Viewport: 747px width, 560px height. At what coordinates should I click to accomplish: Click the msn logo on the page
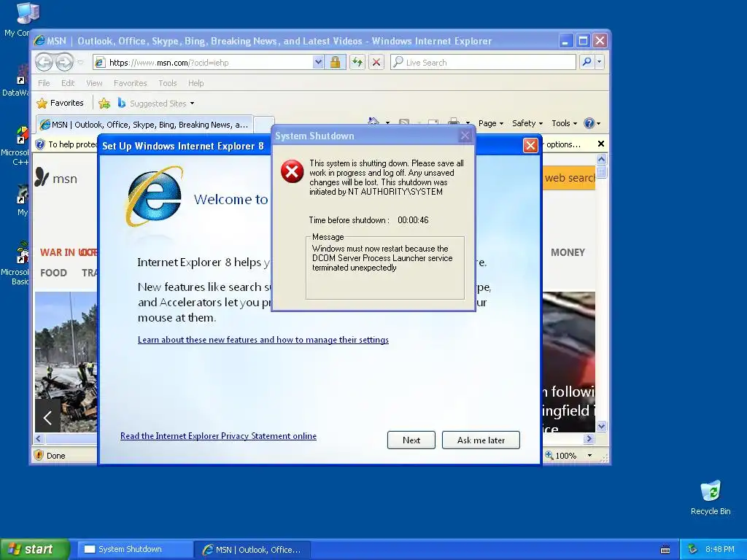click(56, 178)
